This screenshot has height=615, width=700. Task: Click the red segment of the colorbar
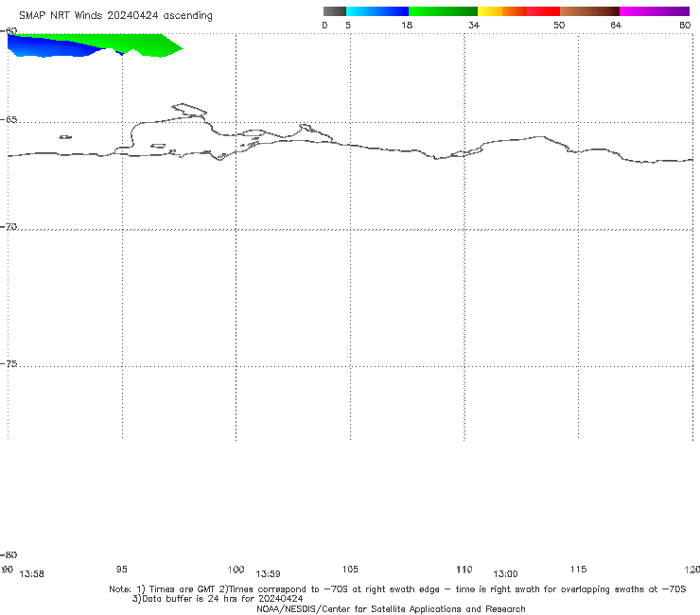coord(543,11)
